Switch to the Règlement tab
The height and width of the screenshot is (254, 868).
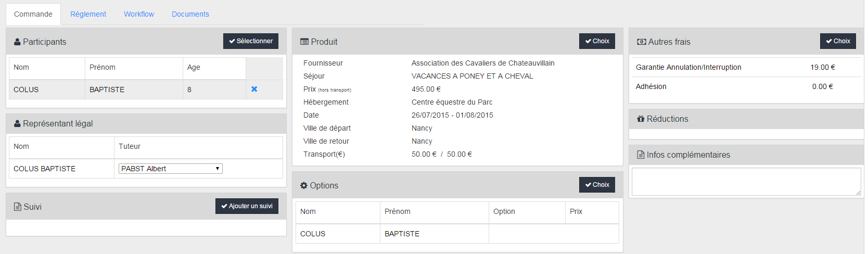[x=88, y=14]
